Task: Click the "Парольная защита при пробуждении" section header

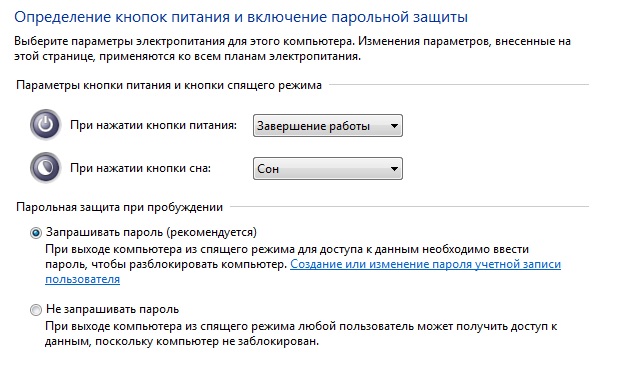Action: tap(119, 207)
